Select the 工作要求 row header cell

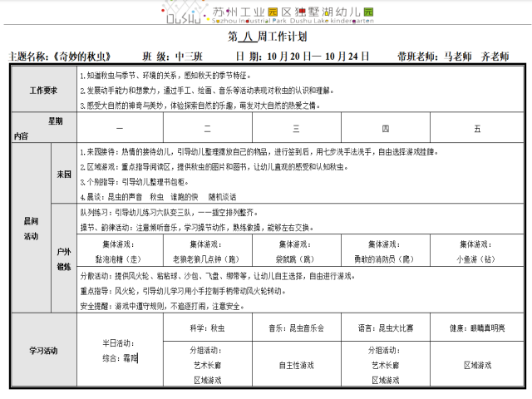coord(43,90)
